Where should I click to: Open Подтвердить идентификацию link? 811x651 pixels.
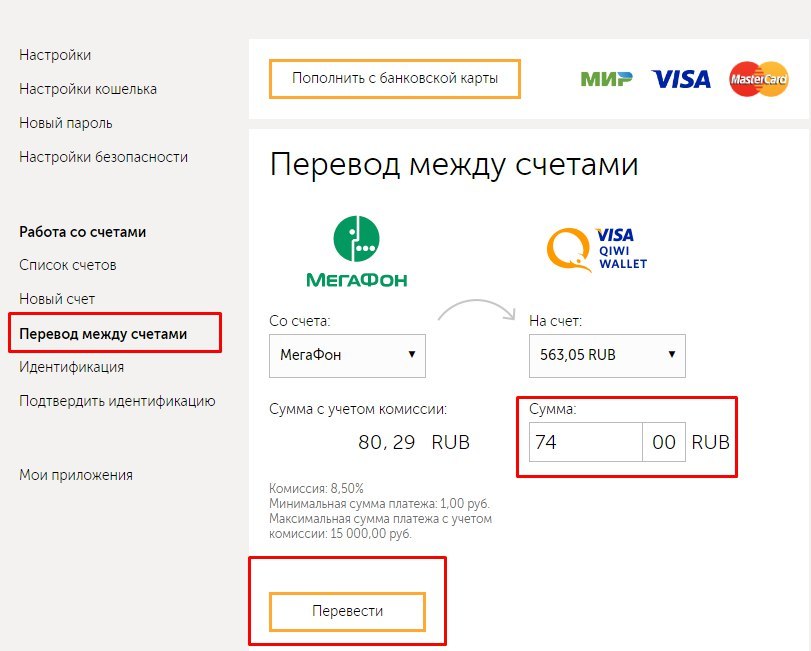click(x=117, y=401)
